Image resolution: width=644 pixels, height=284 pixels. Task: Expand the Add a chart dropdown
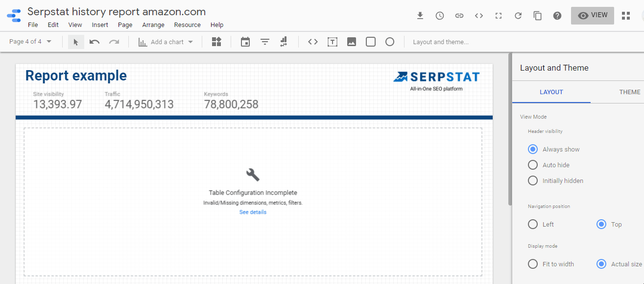click(x=166, y=42)
